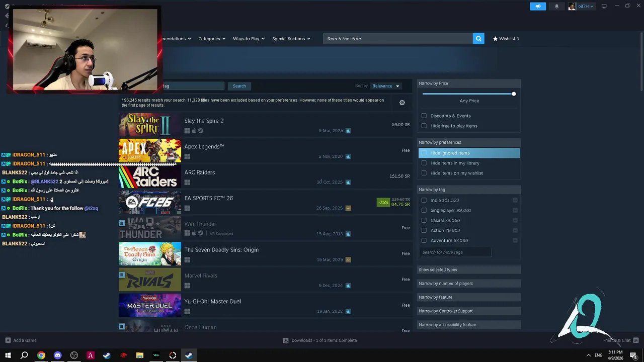Image resolution: width=644 pixels, height=362 pixels.
Task: Open the Apex Legends title link
Action: tap(204, 147)
